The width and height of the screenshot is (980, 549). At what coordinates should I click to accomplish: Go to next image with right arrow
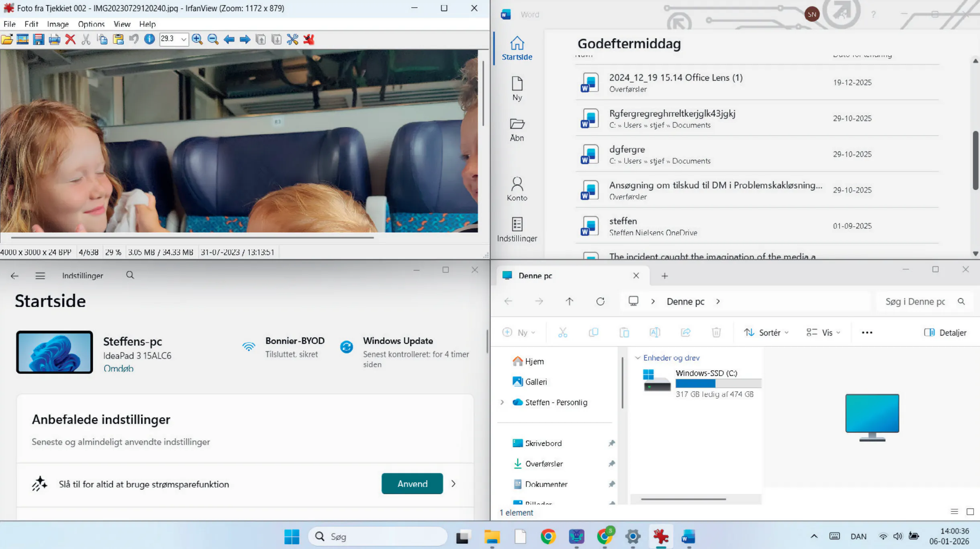pos(245,39)
